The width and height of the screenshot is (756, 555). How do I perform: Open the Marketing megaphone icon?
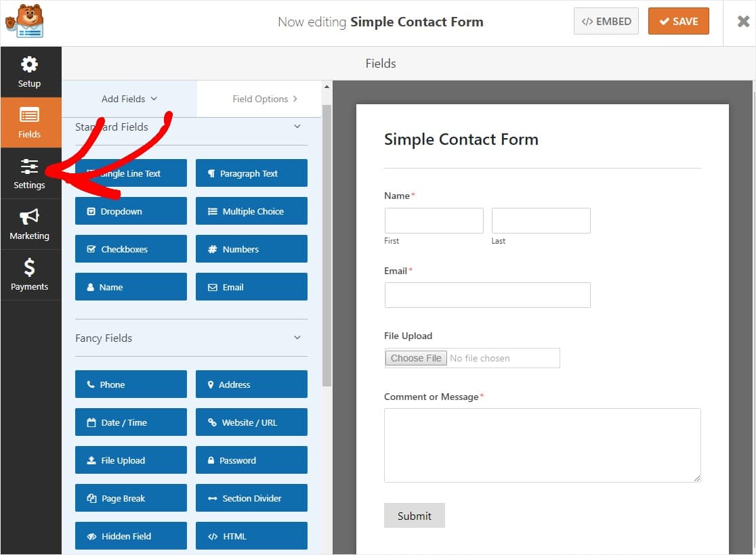(x=29, y=224)
